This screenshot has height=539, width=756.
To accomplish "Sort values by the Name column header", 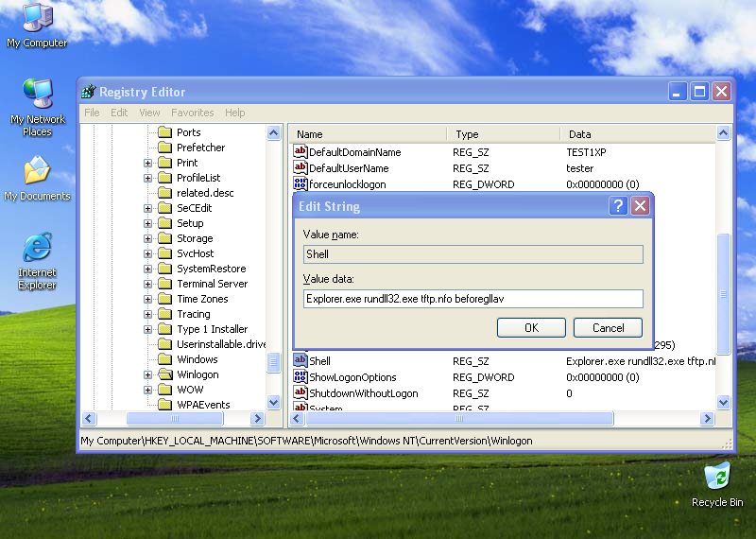I will 369,134.
